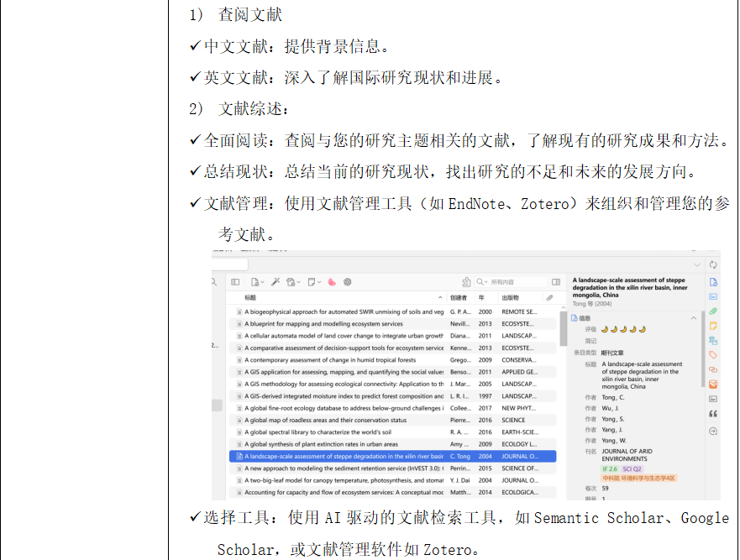Set rating to first banana
Image resolution: width=740 pixels, height=560 pixels.
coord(605,329)
